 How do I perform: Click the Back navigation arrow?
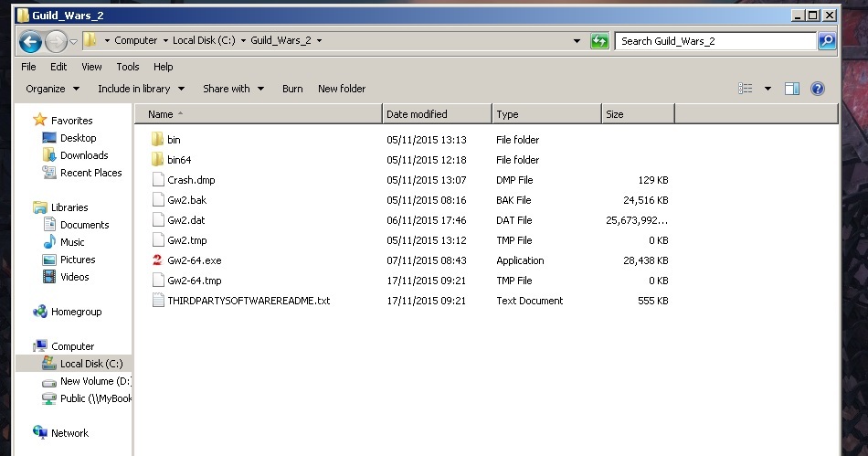tap(30, 41)
